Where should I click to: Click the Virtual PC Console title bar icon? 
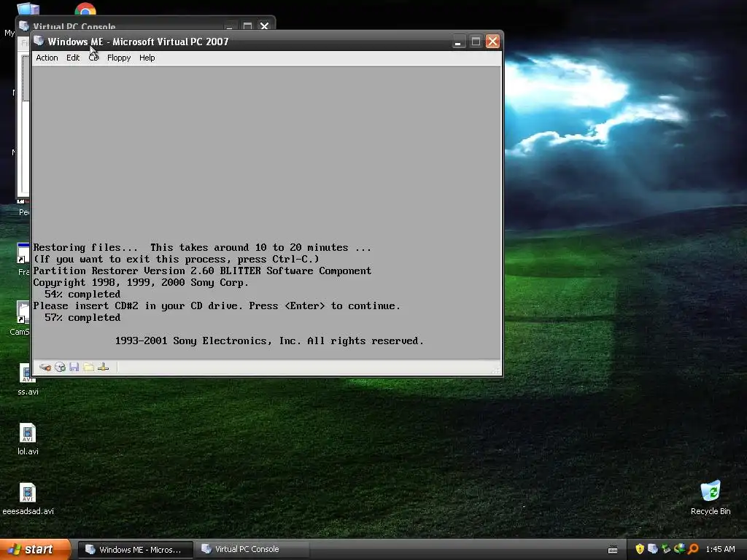click(x=24, y=26)
